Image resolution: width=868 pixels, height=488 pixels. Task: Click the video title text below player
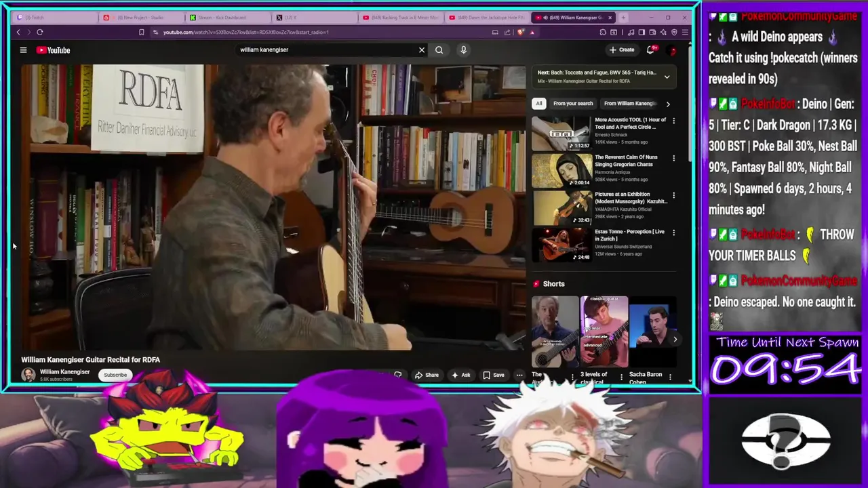click(x=90, y=360)
